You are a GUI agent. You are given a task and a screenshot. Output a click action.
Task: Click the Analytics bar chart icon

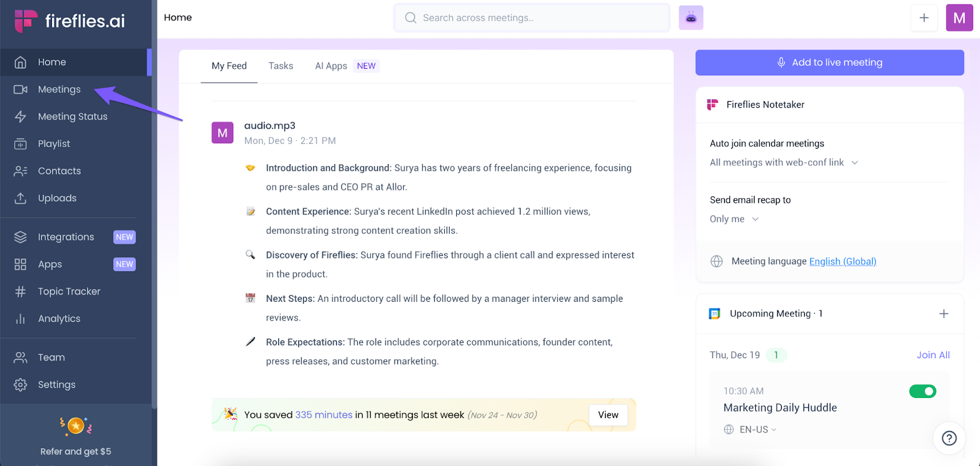(x=20, y=318)
